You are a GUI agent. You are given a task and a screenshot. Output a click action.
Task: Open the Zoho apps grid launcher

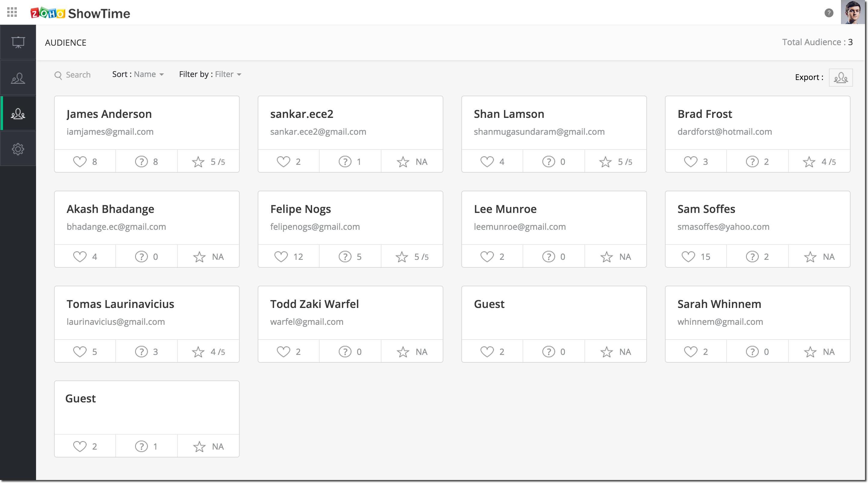[x=12, y=12]
